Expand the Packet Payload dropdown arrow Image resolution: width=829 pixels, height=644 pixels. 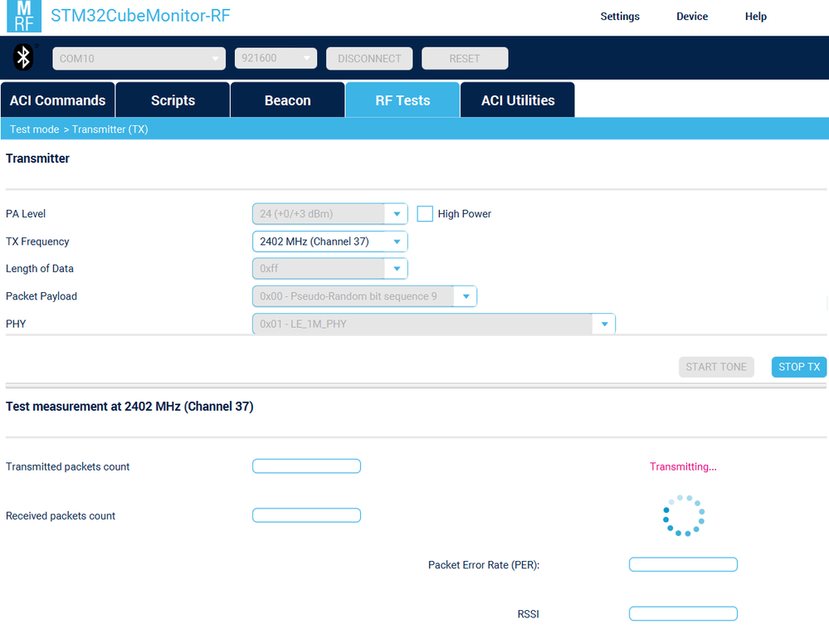[466, 296]
